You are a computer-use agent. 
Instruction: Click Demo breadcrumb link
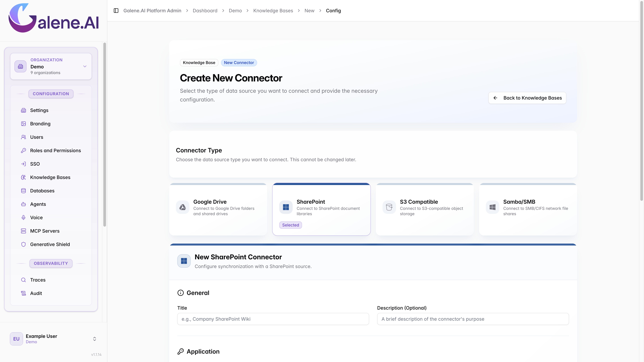click(x=235, y=11)
